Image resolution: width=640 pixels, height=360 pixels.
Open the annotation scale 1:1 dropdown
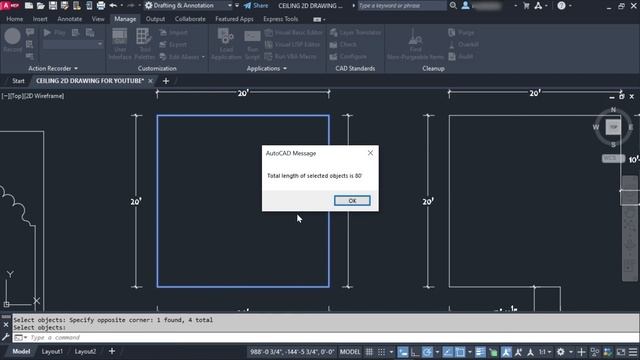pos(544,351)
